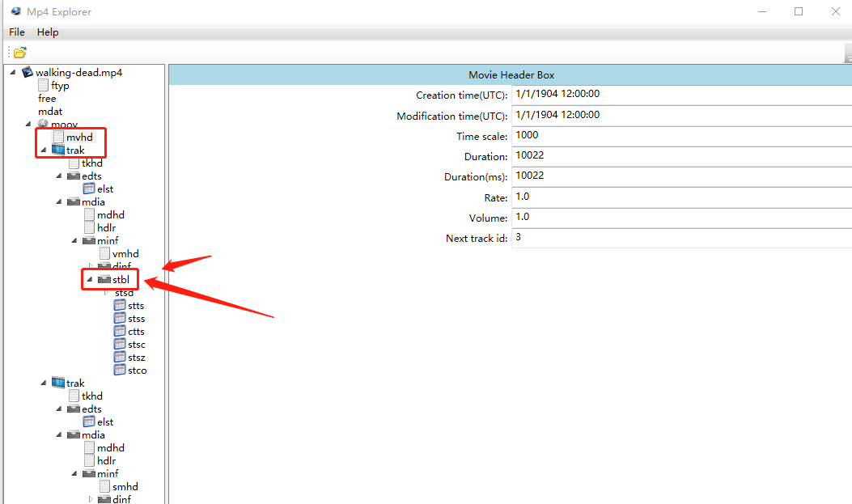Viewport: 852px width, 504px height.
Task: Click the smhd document icon
Action: [x=105, y=487]
